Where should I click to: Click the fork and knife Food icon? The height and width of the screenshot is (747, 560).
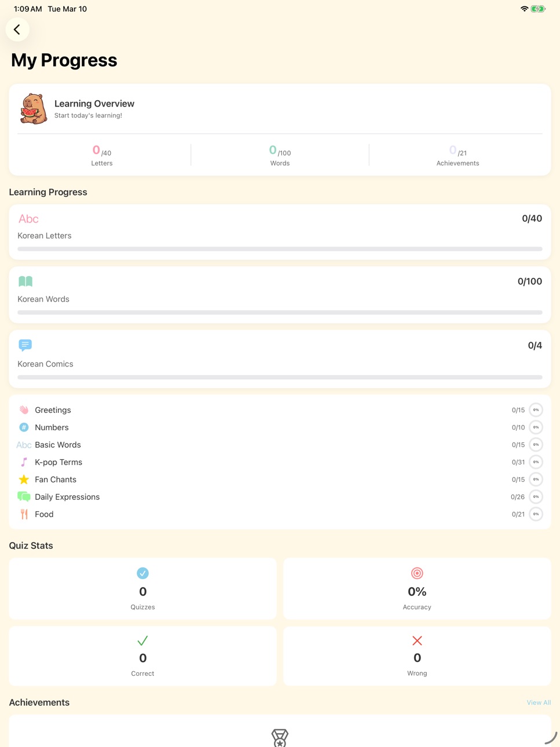(24, 514)
